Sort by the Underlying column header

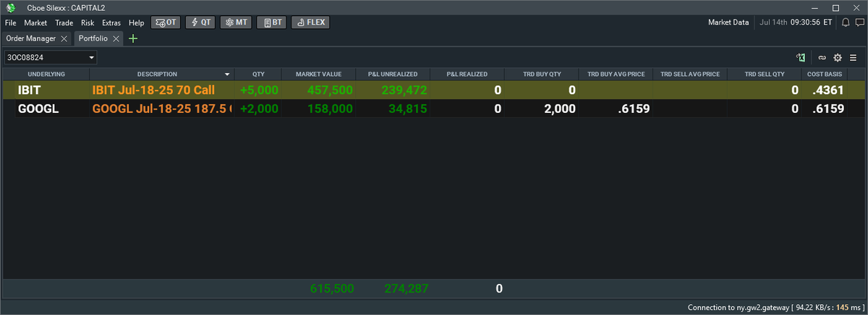tap(46, 74)
